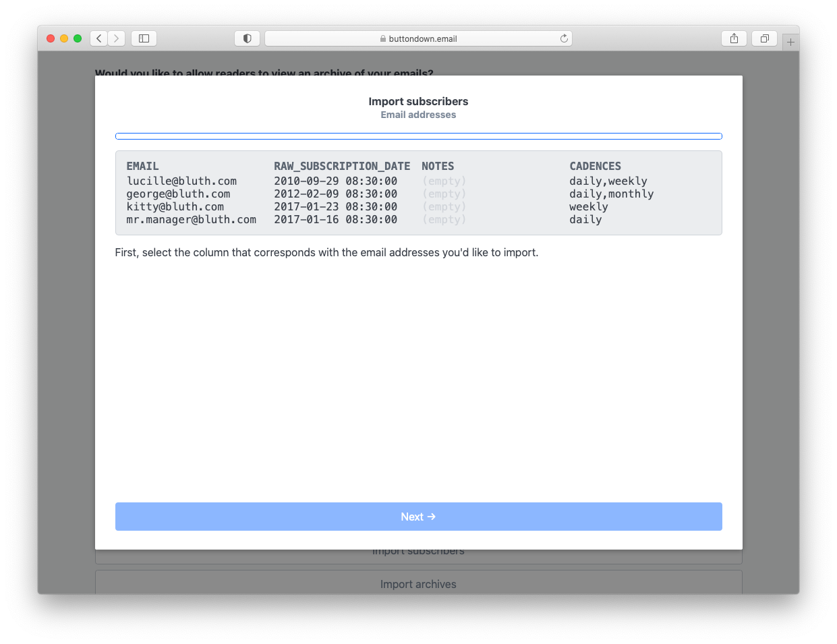Open the Share menu icon
The height and width of the screenshot is (644, 837).
click(x=734, y=38)
